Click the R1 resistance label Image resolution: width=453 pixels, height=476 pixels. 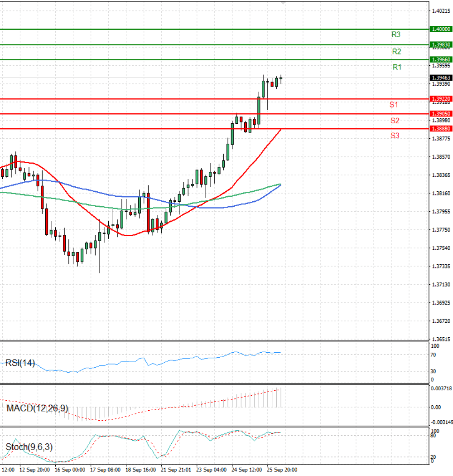tap(397, 67)
